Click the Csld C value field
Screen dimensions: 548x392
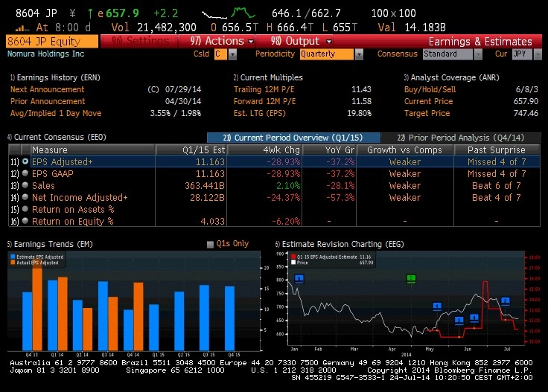pos(220,54)
